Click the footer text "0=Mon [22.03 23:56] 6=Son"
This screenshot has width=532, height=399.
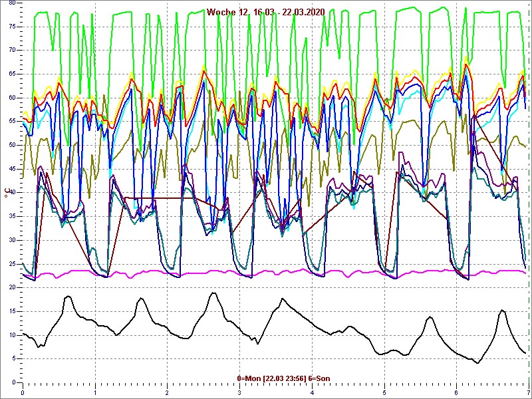(x=284, y=378)
